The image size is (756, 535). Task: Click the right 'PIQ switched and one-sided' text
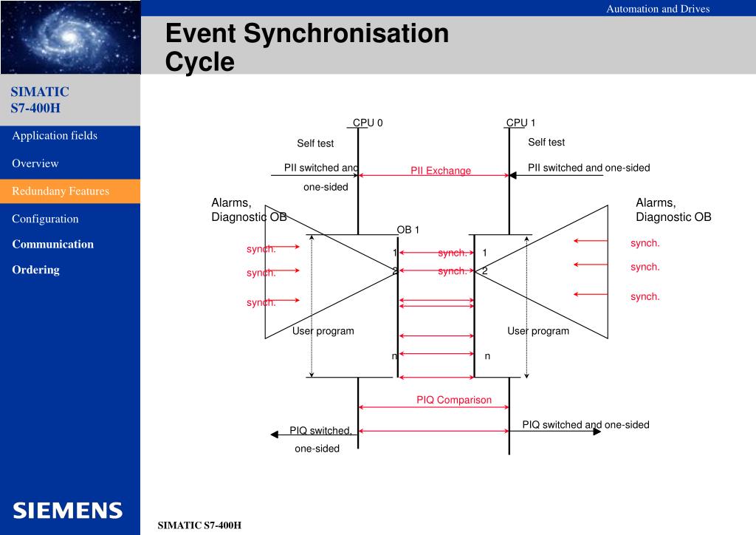tap(585, 424)
